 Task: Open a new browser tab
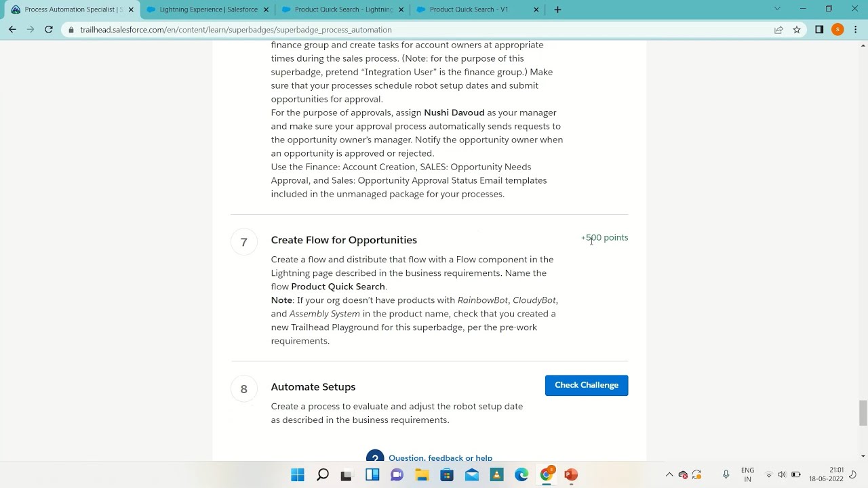[557, 9]
